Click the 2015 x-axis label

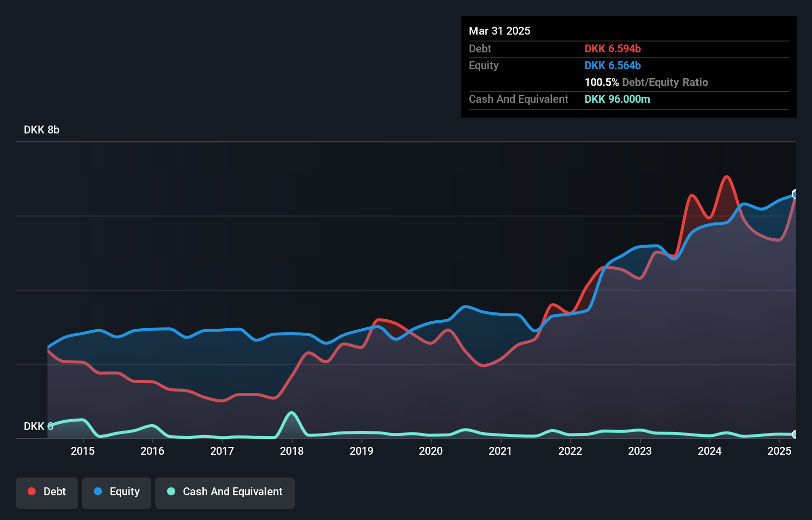coord(83,451)
